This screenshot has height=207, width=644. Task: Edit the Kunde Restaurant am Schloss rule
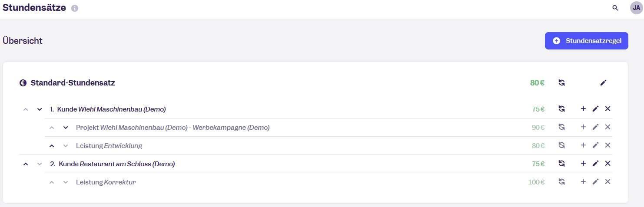[x=595, y=164]
